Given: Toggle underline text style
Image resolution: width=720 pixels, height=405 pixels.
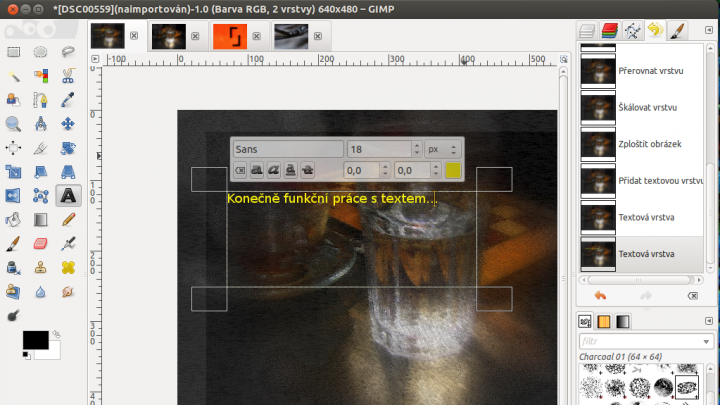Looking at the screenshot, I should [x=291, y=170].
